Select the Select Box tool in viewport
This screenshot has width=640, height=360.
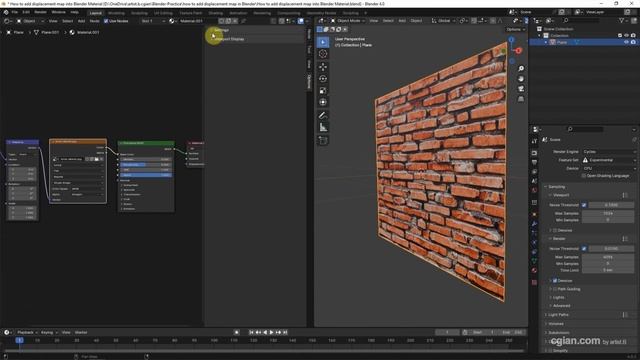click(x=323, y=42)
